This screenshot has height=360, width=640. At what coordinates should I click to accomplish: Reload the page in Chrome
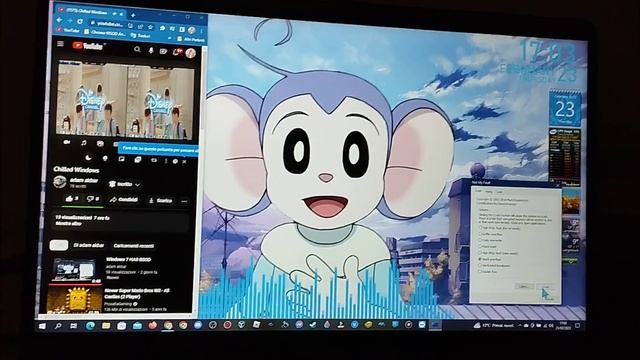pos(80,21)
